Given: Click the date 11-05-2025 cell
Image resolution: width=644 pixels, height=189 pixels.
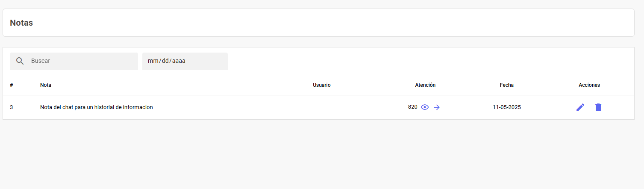Looking at the screenshot, I should (507, 107).
